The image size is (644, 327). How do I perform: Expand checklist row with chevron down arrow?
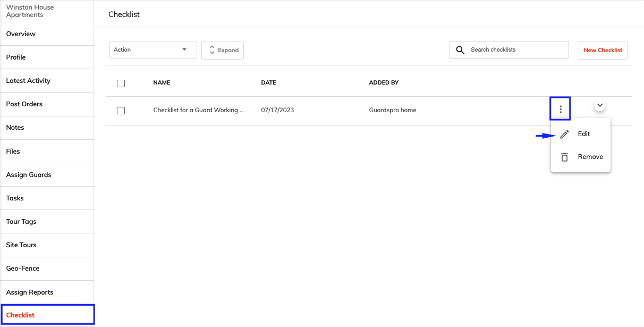[x=600, y=105]
